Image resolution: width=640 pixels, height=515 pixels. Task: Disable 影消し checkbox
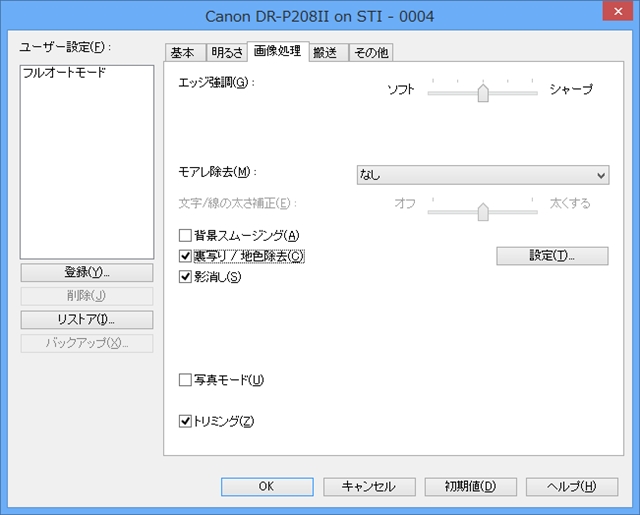pos(185,277)
